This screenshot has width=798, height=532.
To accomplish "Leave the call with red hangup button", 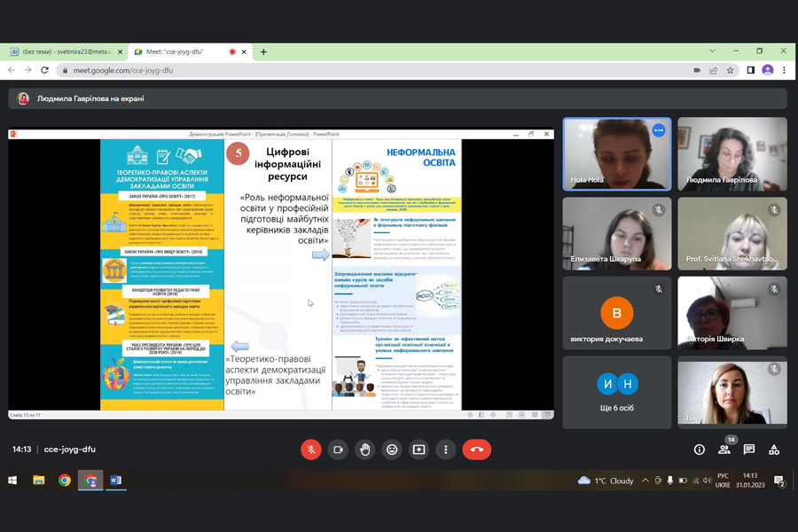I will coord(477,450).
